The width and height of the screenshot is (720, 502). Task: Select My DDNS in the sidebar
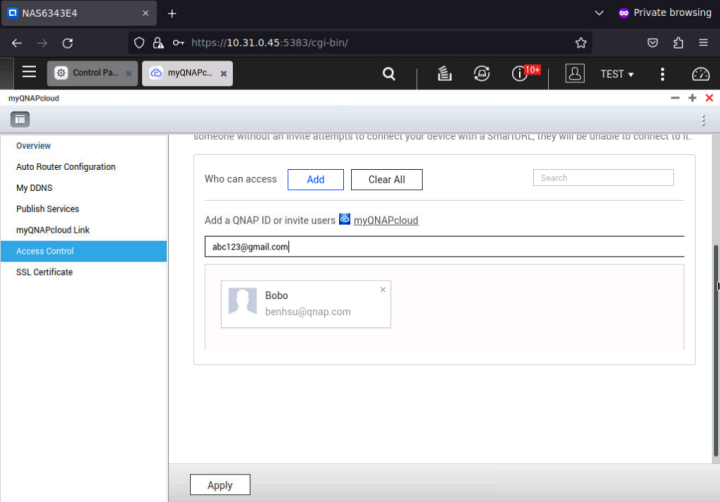click(36, 188)
